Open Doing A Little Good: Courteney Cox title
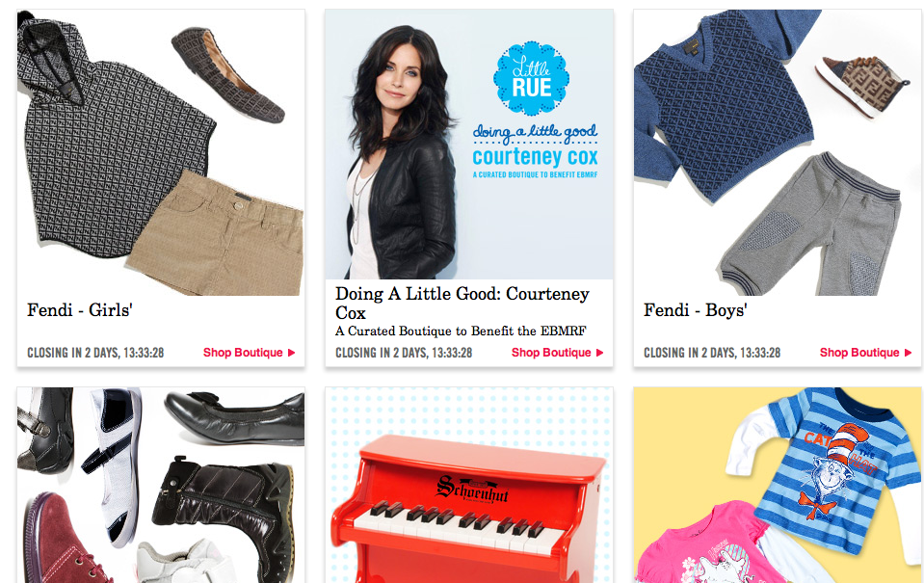This screenshot has width=924, height=583. [462, 303]
